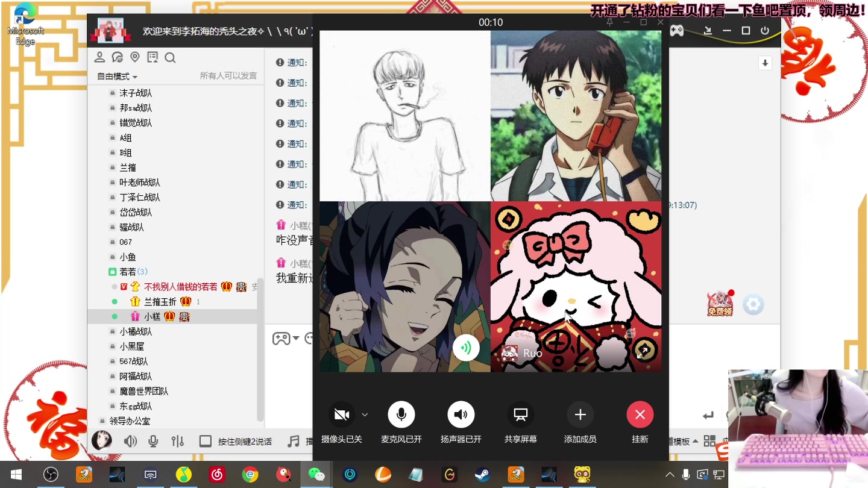Image resolution: width=868 pixels, height=488 pixels.
Task: Open the 小黑屋 channel
Action: click(131, 346)
